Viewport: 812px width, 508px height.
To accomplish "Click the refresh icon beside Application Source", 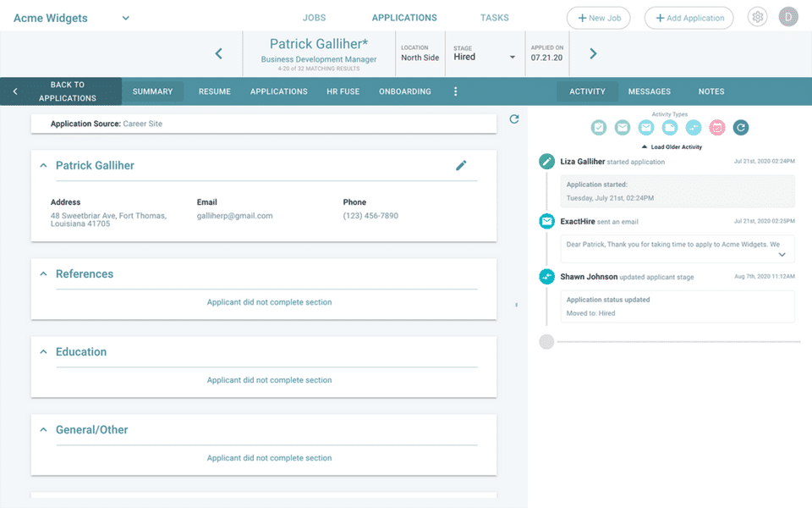I will [513, 119].
